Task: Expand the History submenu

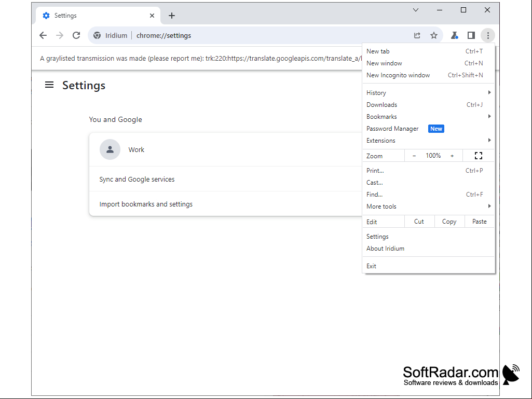Action: pyautogui.click(x=429, y=93)
